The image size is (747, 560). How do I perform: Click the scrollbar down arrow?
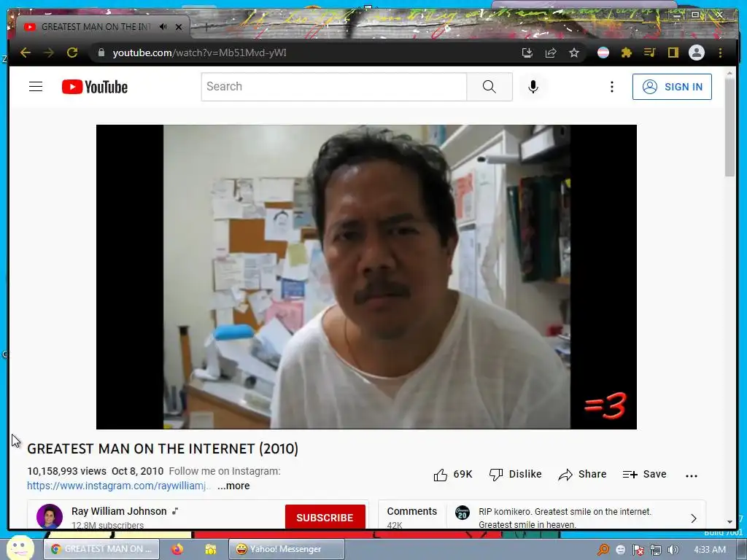coord(729,522)
